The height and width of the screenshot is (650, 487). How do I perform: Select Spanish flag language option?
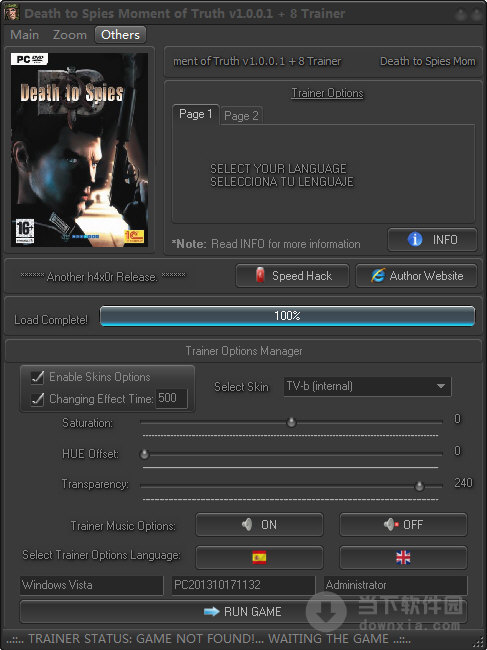259,558
